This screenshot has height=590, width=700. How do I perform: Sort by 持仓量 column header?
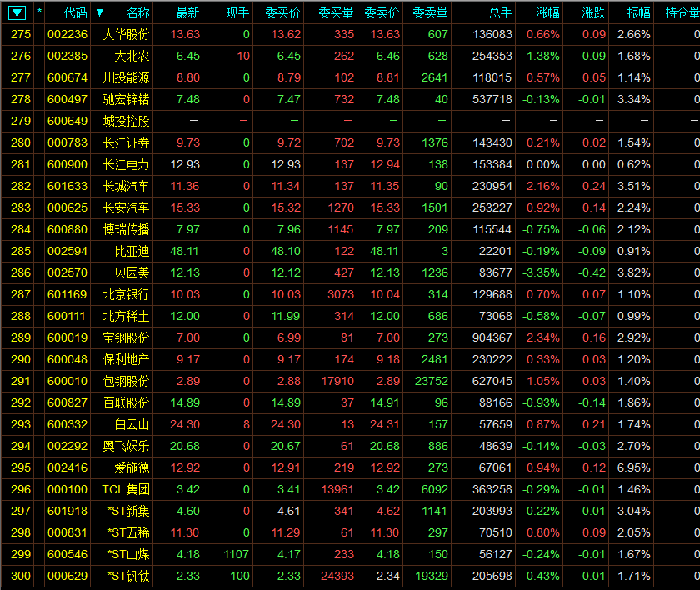point(682,13)
